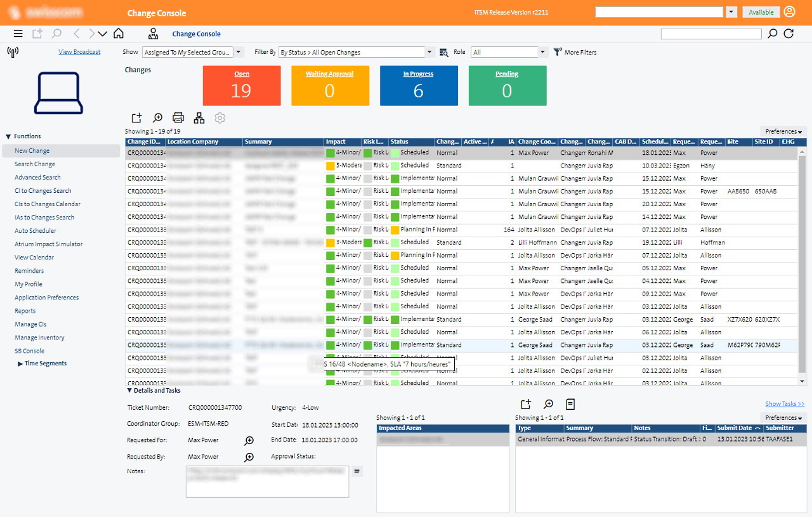Click the Show Tasks link

[784, 404]
